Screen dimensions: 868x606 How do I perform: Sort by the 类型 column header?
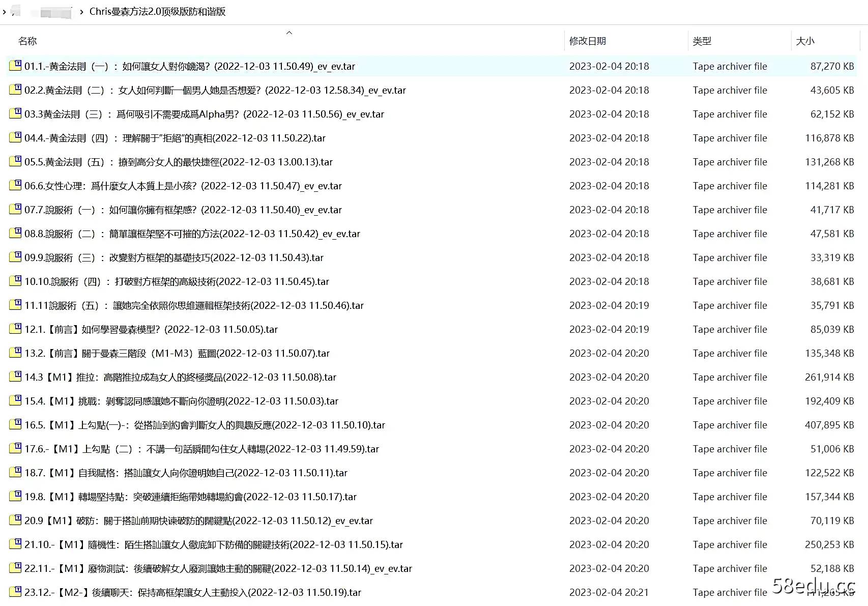click(702, 41)
